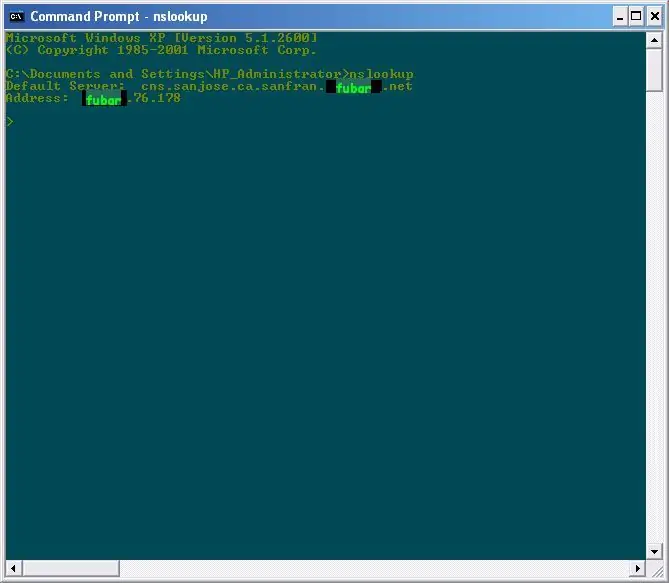Click the 'Microsoft Windows XP [Version 5.1.2600]' line

pyautogui.click(x=162, y=38)
